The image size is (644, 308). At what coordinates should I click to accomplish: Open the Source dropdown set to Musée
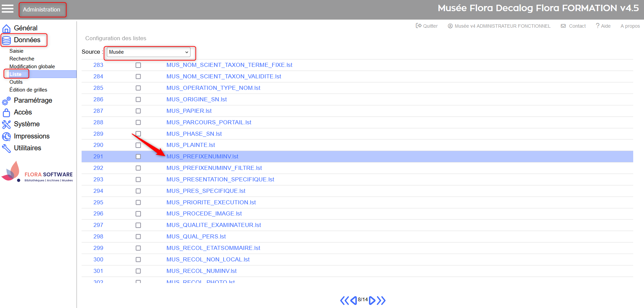149,52
